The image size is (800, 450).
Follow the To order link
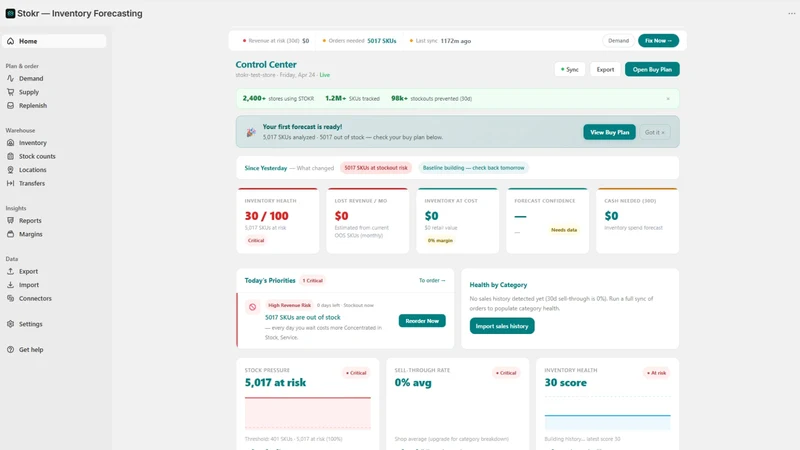[432, 281]
